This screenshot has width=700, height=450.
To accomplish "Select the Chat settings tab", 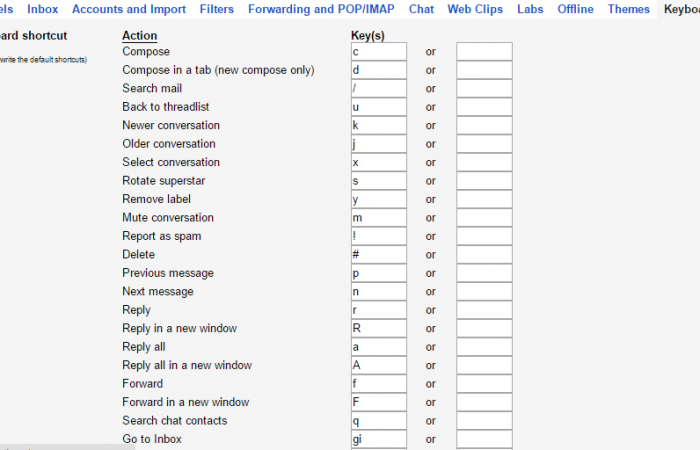I will (421, 9).
